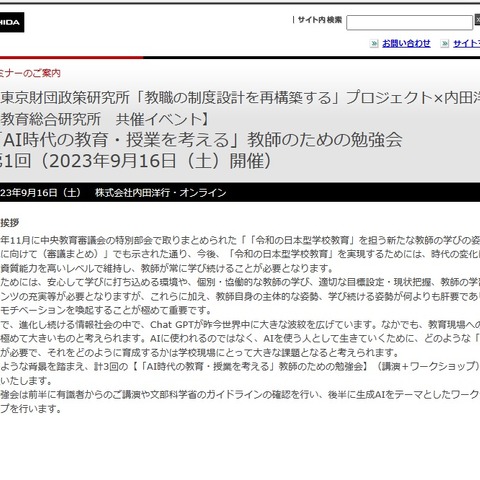The height and width of the screenshot is (480, 480).
Task: Open the サイト link at top right
Action: pyautogui.click(x=467, y=43)
